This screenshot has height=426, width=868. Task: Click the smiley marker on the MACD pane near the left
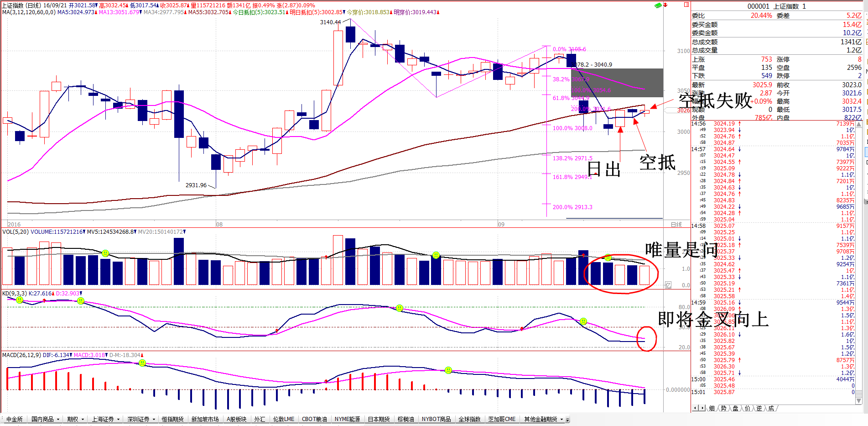click(x=142, y=363)
